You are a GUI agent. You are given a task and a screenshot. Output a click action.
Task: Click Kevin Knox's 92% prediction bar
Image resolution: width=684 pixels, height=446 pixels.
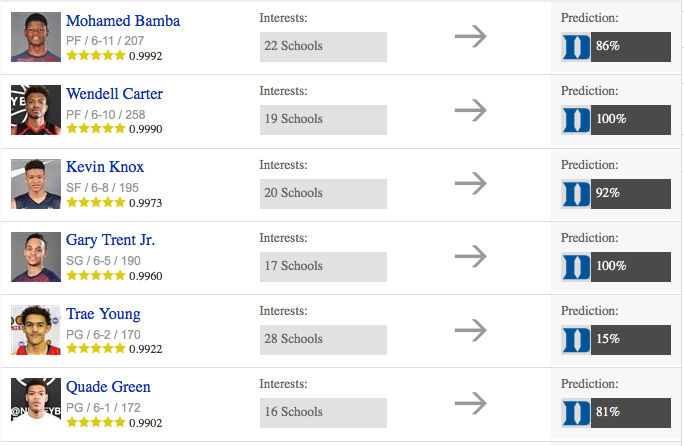tap(630, 193)
